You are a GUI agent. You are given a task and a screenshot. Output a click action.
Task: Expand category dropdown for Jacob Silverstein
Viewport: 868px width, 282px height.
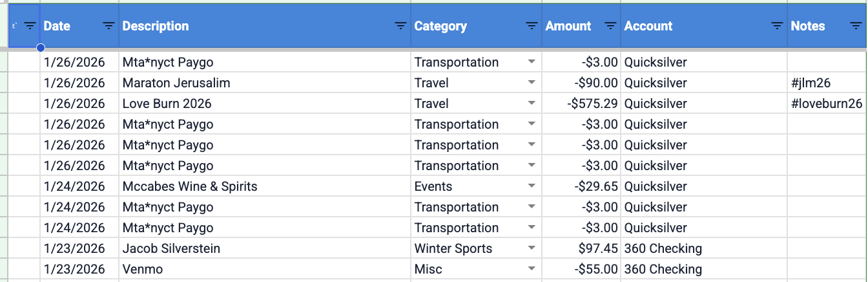click(532, 248)
